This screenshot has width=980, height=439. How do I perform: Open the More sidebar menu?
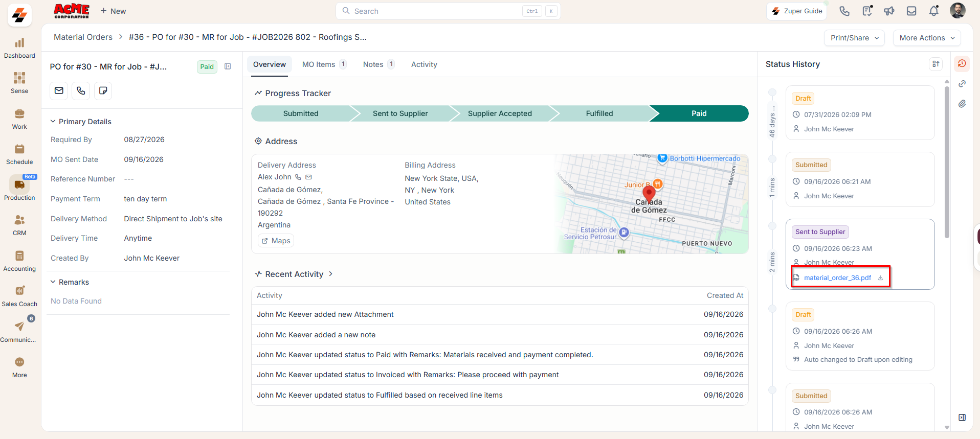[x=19, y=367]
